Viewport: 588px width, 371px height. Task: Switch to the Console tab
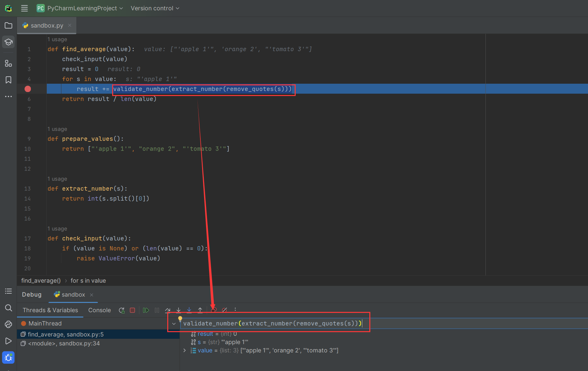[x=100, y=310]
